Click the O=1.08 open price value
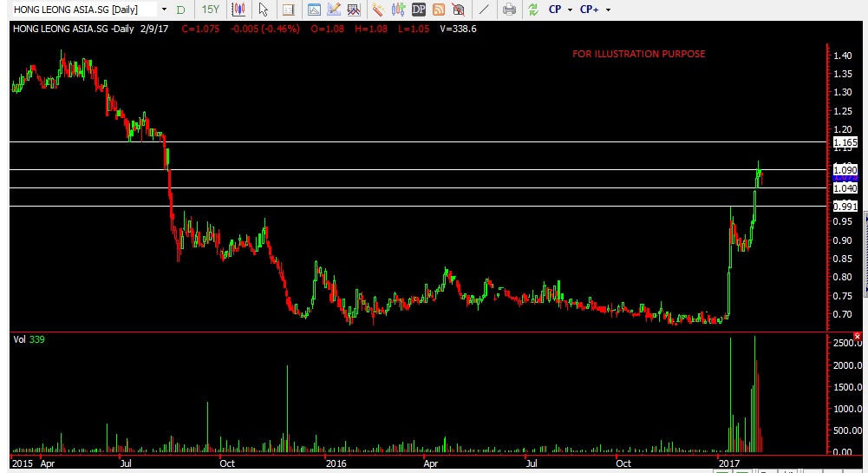This screenshot has width=868, height=473. 327,29
